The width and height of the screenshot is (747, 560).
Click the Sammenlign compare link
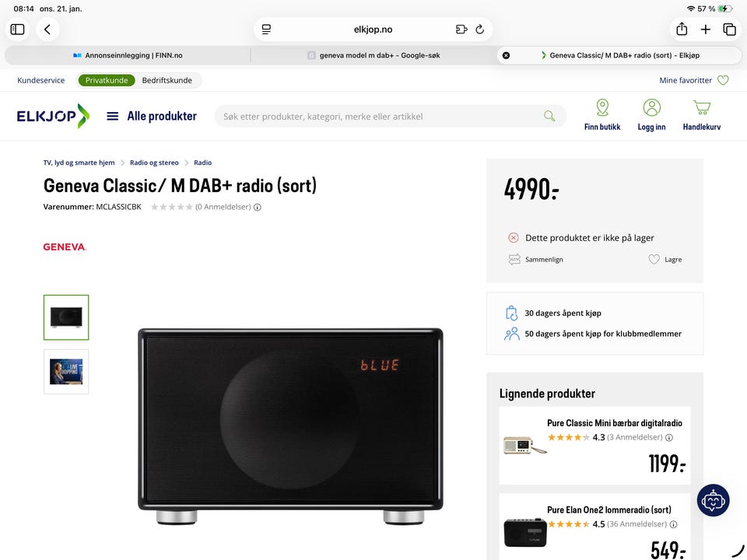pos(536,260)
